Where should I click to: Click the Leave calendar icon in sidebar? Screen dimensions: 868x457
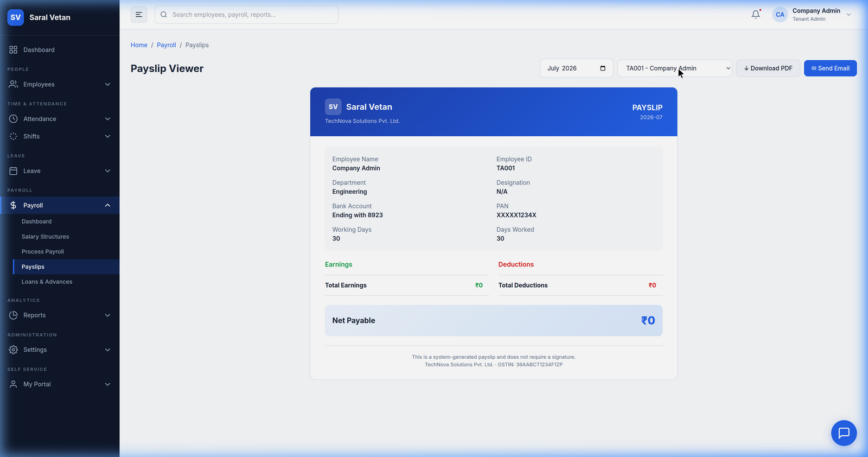(14, 171)
